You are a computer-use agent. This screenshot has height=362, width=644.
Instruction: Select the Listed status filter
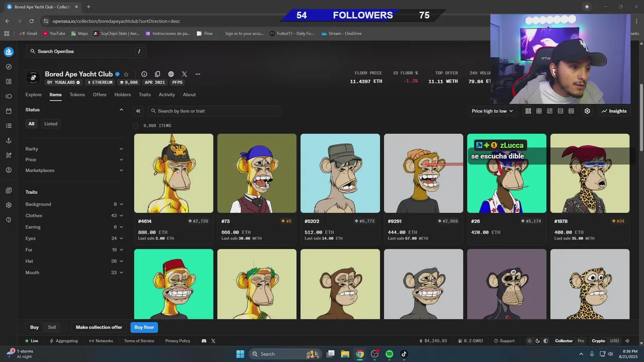coord(51,124)
